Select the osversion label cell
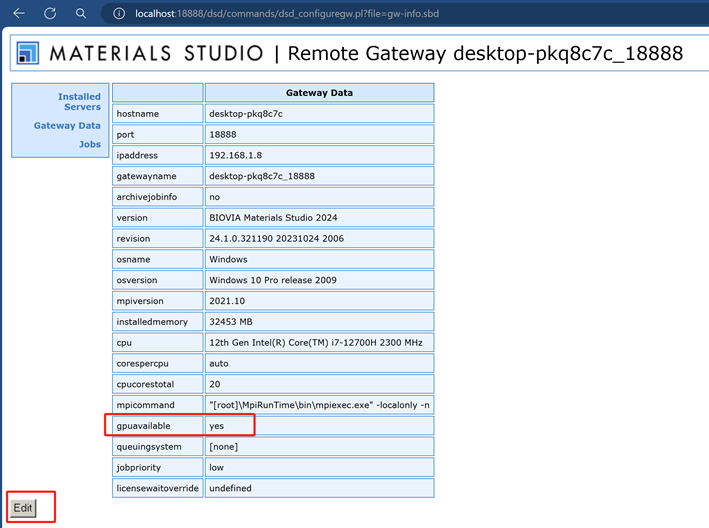The height and width of the screenshot is (528, 709). (x=157, y=280)
